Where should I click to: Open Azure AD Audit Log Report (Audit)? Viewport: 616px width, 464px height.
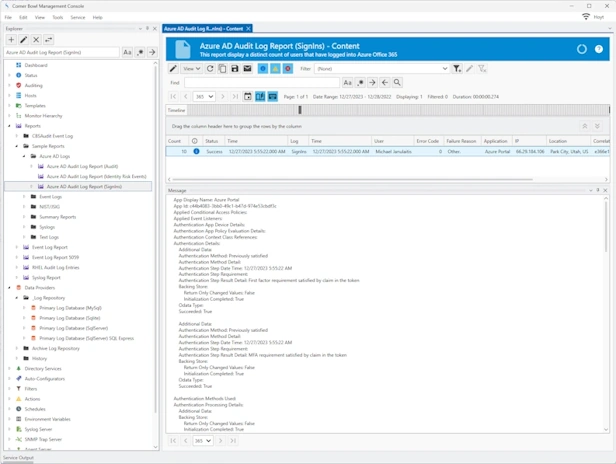click(x=82, y=166)
